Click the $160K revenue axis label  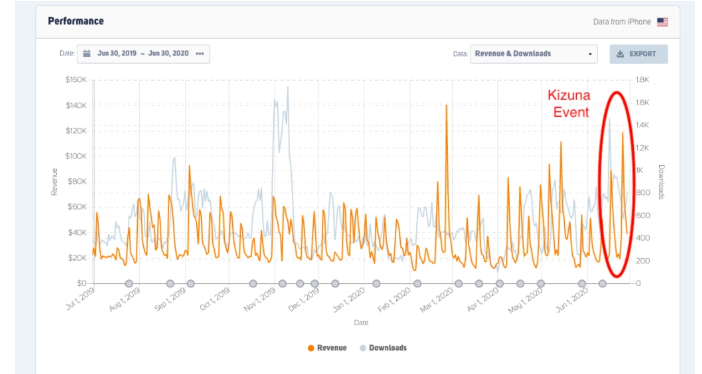point(76,80)
